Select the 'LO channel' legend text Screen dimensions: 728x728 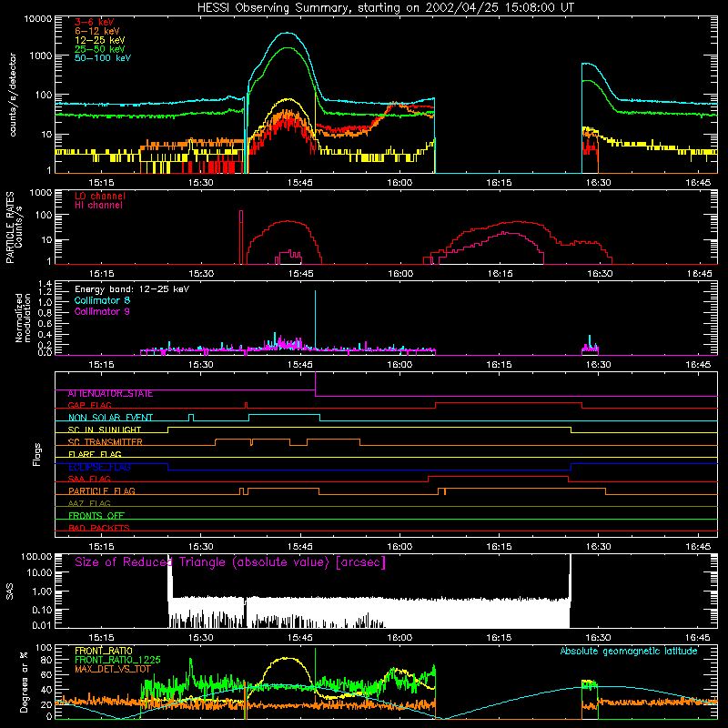(x=100, y=196)
